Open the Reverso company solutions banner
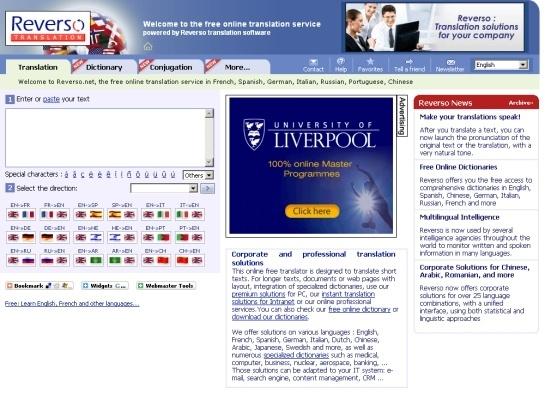This screenshot has width=545, height=410. click(x=434, y=27)
